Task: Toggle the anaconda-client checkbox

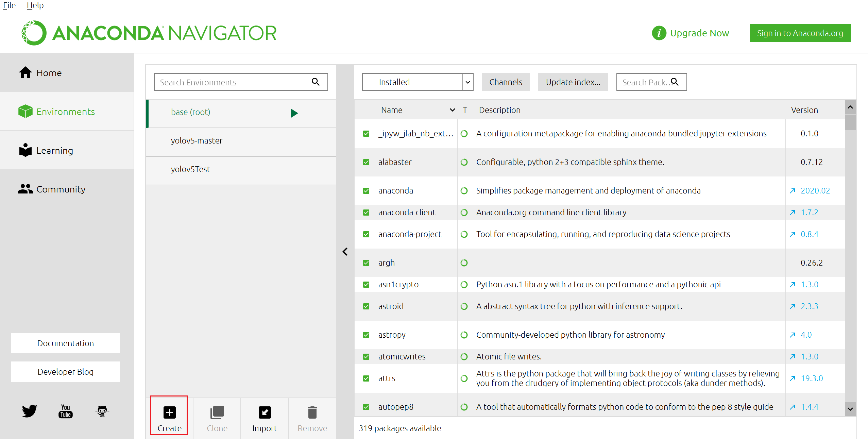Action: [366, 213]
